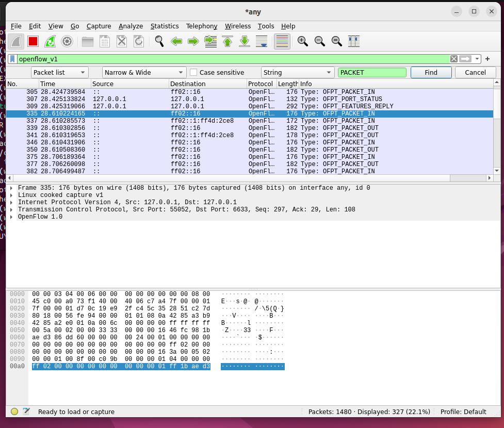
Task: Stop the running capture with red square
Action: pos(33,41)
